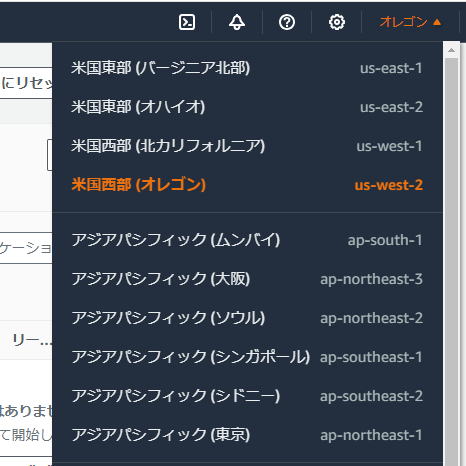Click the us-east-2 region code
Image resolution: width=466 pixels, height=466 pixels.
[391, 107]
